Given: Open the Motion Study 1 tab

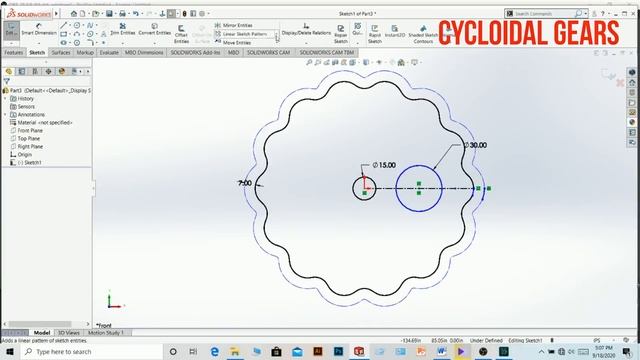Looking at the screenshot, I should [x=106, y=333].
